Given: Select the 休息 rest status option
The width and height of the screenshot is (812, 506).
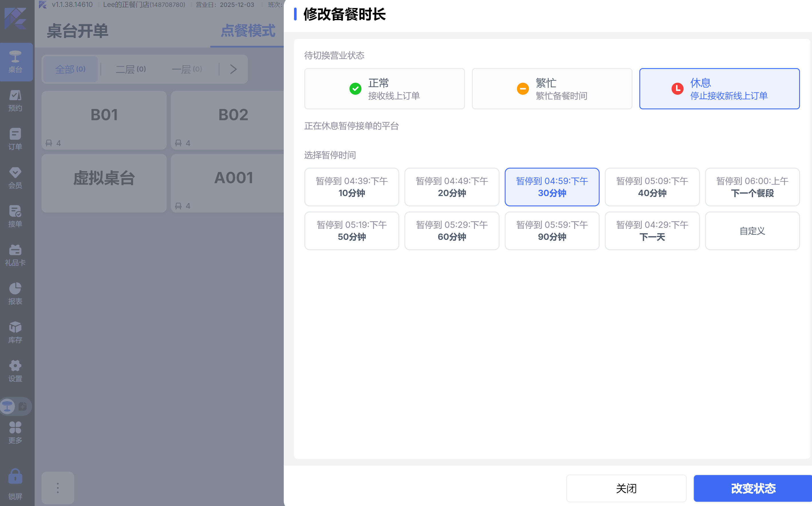Looking at the screenshot, I should point(719,89).
